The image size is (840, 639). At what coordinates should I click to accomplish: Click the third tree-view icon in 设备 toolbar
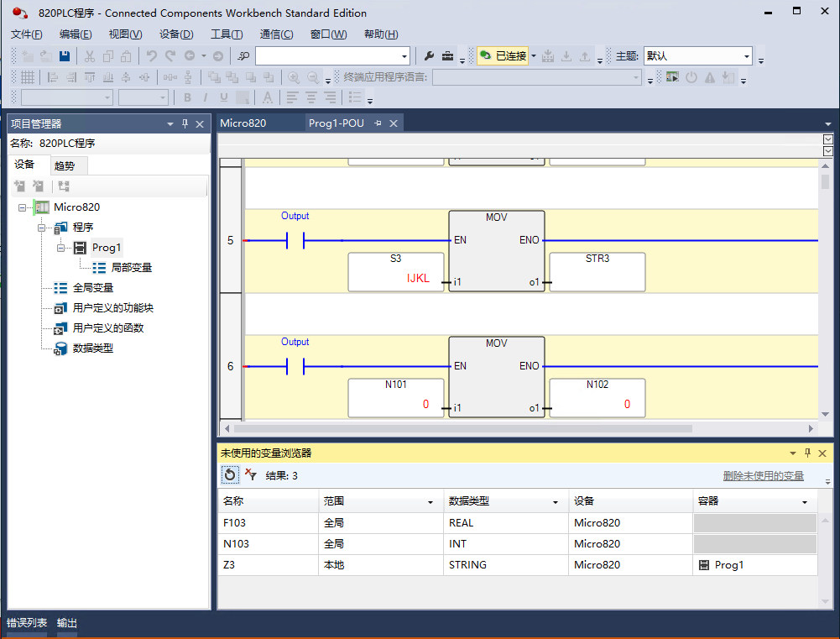click(x=64, y=186)
